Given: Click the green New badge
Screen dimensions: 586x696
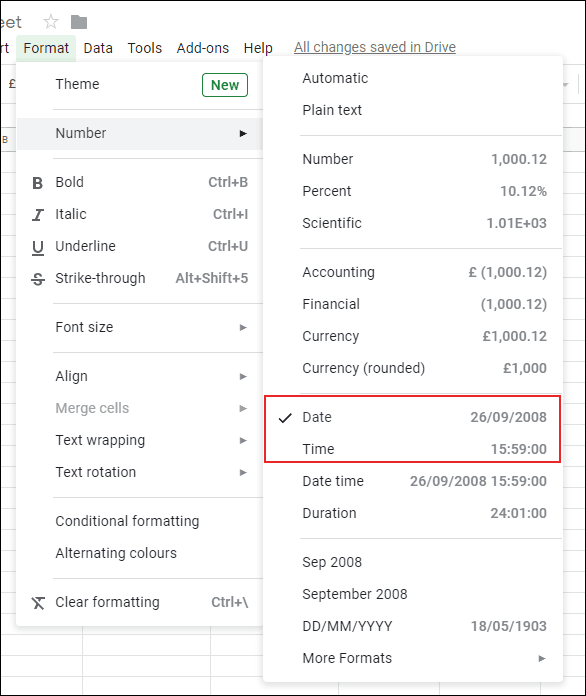Looking at the screenshot, I should [225, 85].
